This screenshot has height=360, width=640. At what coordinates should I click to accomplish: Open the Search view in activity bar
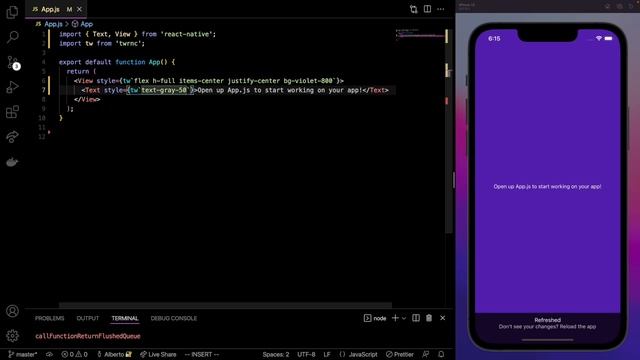pyautogui.click(x=12, y=37)
